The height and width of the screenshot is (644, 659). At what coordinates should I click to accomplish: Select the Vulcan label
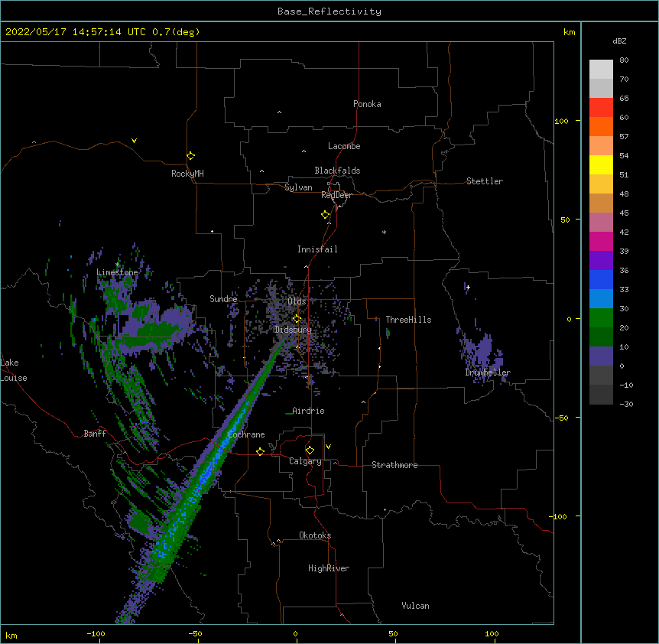click(x=415, y=606)
